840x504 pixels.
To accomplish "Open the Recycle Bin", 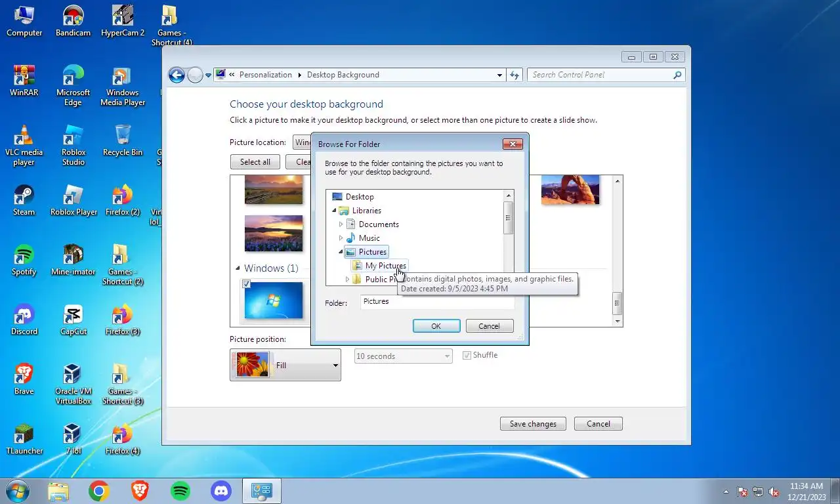I will coord(123,140).
